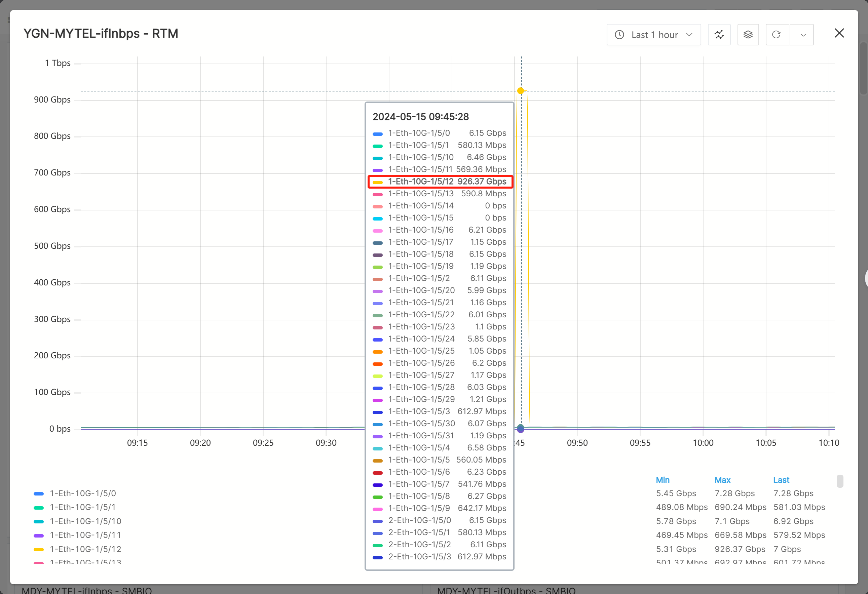Screen dimensions: 868x594
Task: Toggle 1-Eth-10G-1/5/11 legend series
Action: point(85,535)
